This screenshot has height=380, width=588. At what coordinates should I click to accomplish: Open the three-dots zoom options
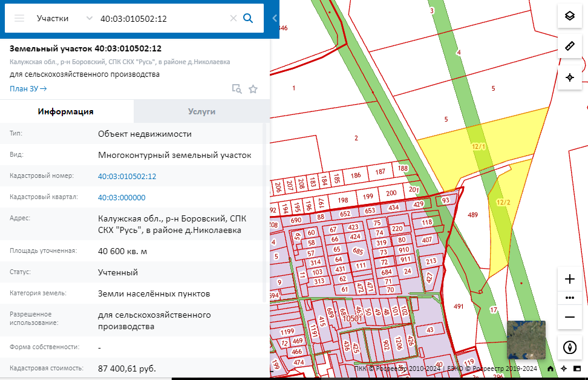570,298
